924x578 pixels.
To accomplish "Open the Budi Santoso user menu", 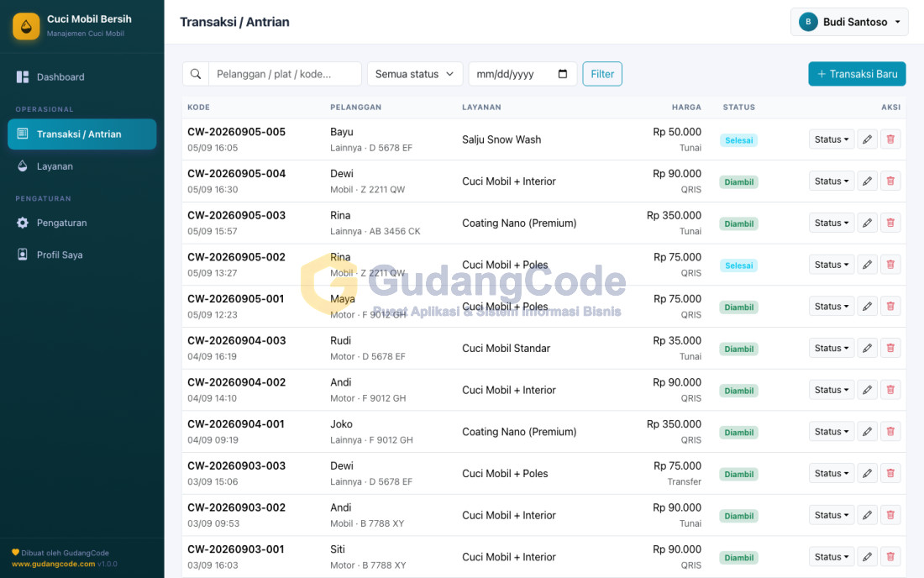I will pos(849,22).
